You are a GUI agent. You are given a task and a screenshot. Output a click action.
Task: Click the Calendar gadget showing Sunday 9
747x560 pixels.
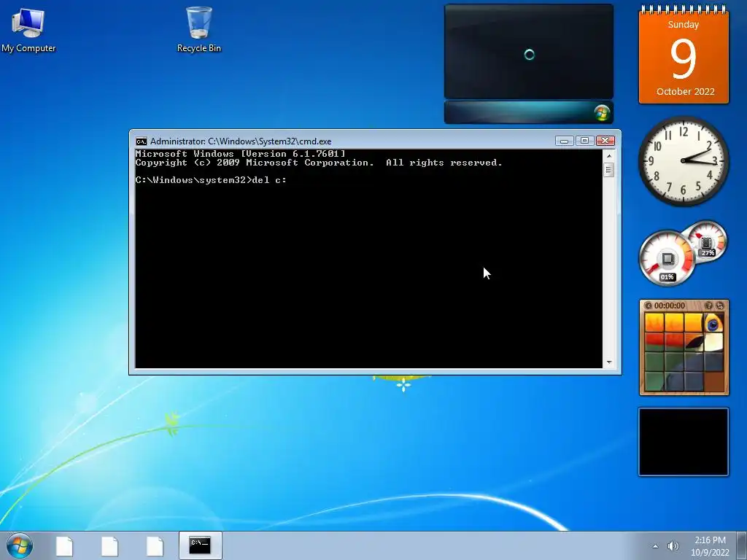tap(684, 55)
